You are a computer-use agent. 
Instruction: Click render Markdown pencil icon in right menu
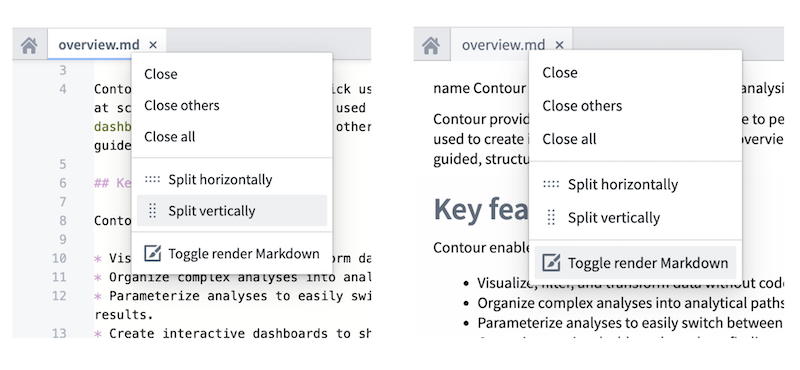coord(551,263)
